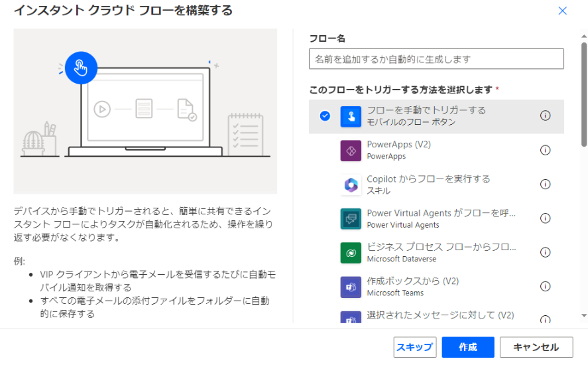The height and width of the screenshot is (369, 588).
Task: Click the laptop illustration image
Action: [145, 111]
